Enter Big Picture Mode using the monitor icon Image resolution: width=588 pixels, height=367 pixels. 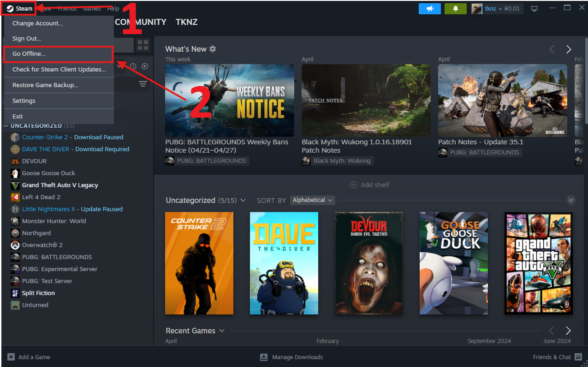pos(534,8)
